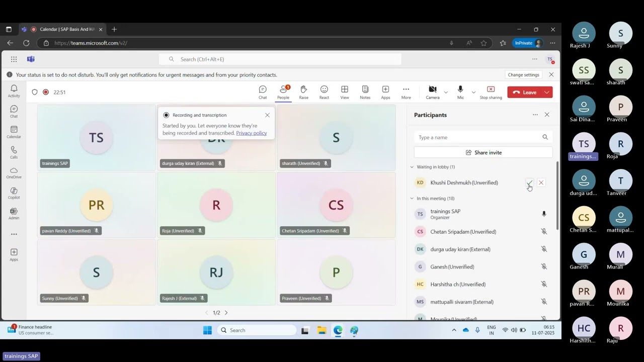Select Harshitha ch in the participants list
644x362 pixels.
pyautogui.click(x=483, y=285)
